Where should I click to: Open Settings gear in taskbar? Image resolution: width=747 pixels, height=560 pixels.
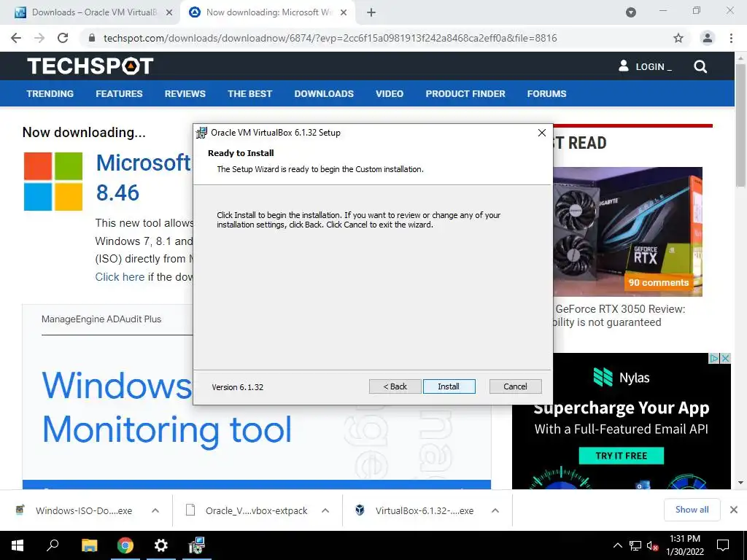[161, 545]
